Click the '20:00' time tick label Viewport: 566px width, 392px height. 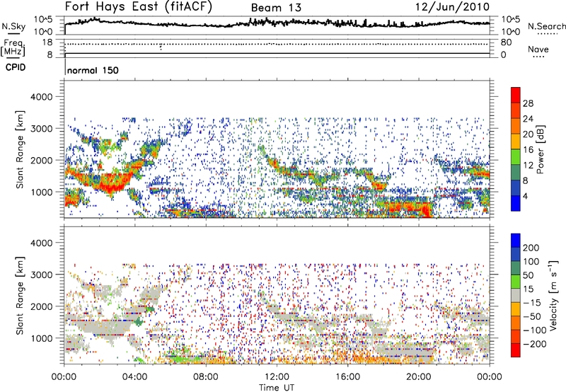click(x=419, y=377)
